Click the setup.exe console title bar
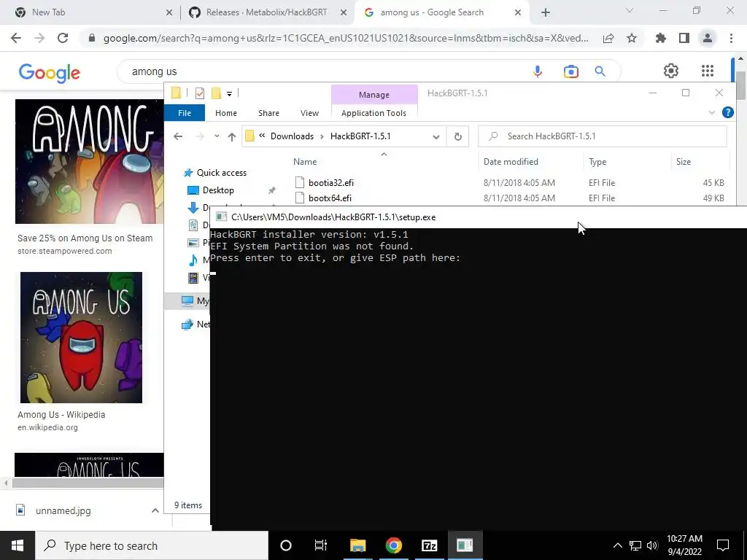This screenshot has height=560, width=747. 478,217
